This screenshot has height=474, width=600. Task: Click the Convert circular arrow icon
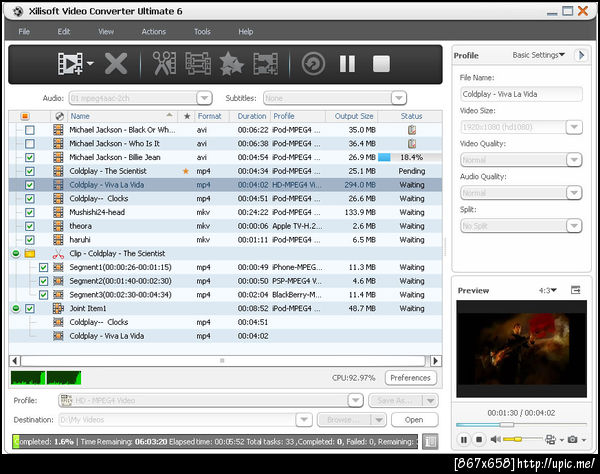coord(313,64)
